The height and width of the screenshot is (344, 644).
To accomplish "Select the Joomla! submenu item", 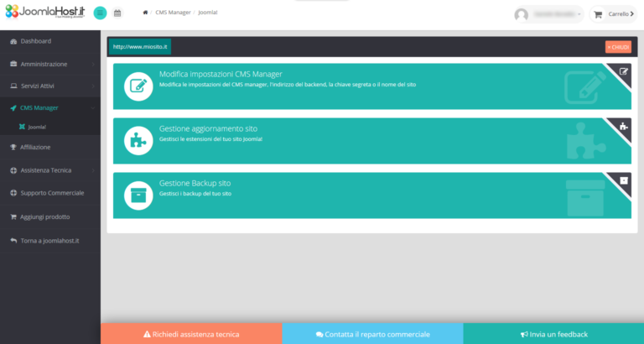I will [x=37, y=127].
